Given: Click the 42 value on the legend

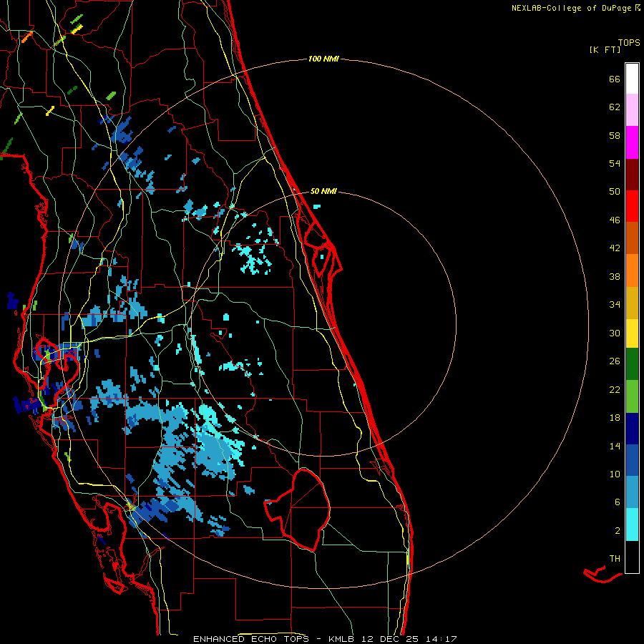Looking at the screenshot, I should [x=615, y=248].
